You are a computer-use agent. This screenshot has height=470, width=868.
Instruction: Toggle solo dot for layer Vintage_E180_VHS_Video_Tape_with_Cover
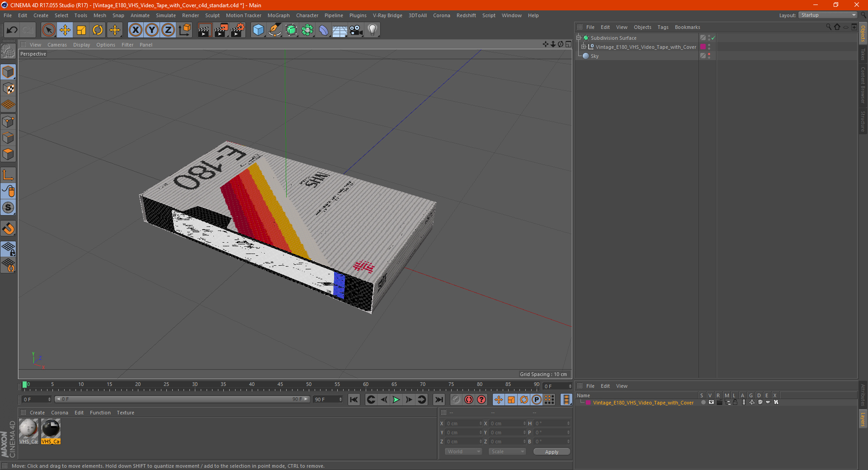point(703,402)
